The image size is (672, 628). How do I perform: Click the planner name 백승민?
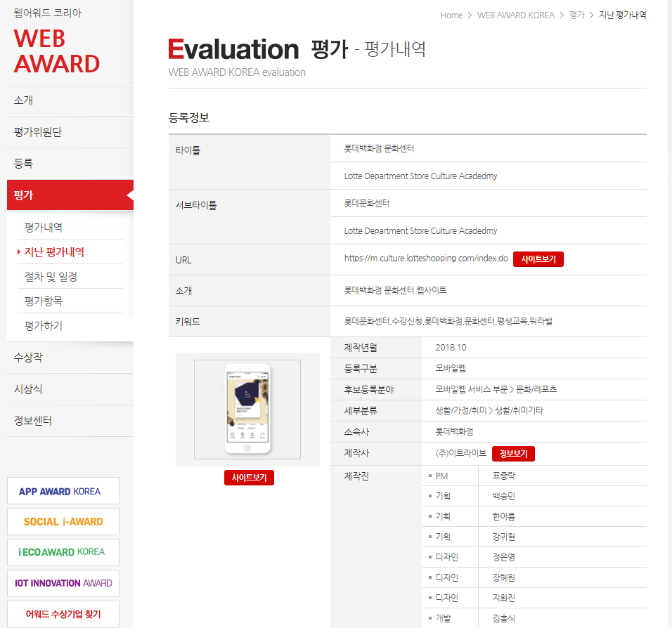point(503,496)
